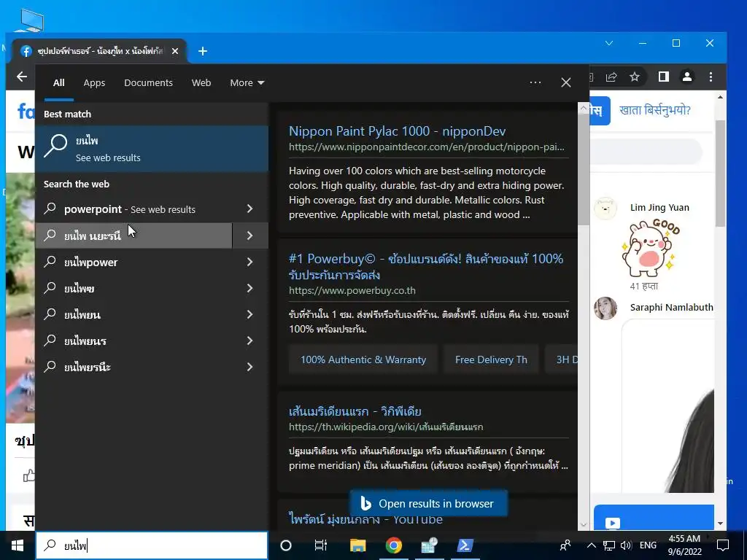Expand the More filter dropdown
747x560 pixels.
pyautogui.click(x=247, y=83)
